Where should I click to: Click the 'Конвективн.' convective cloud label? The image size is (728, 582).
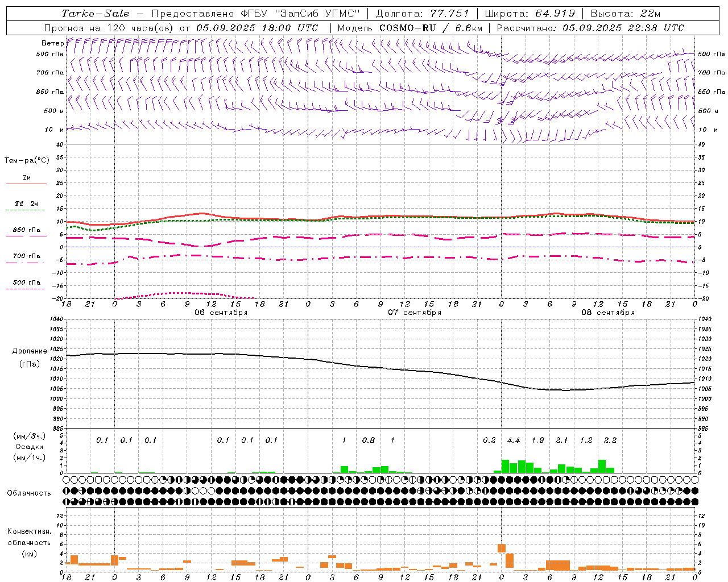point(29,532)
